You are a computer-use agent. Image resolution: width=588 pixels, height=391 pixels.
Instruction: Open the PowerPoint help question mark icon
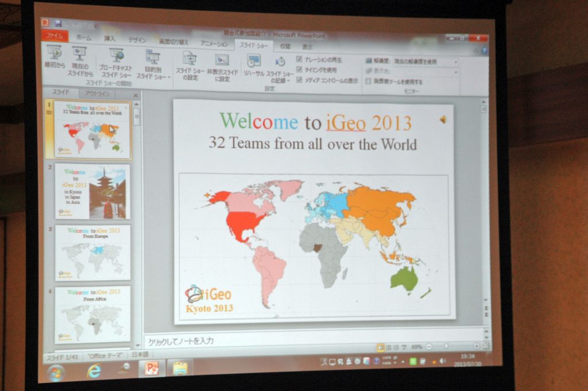[484, 50]
